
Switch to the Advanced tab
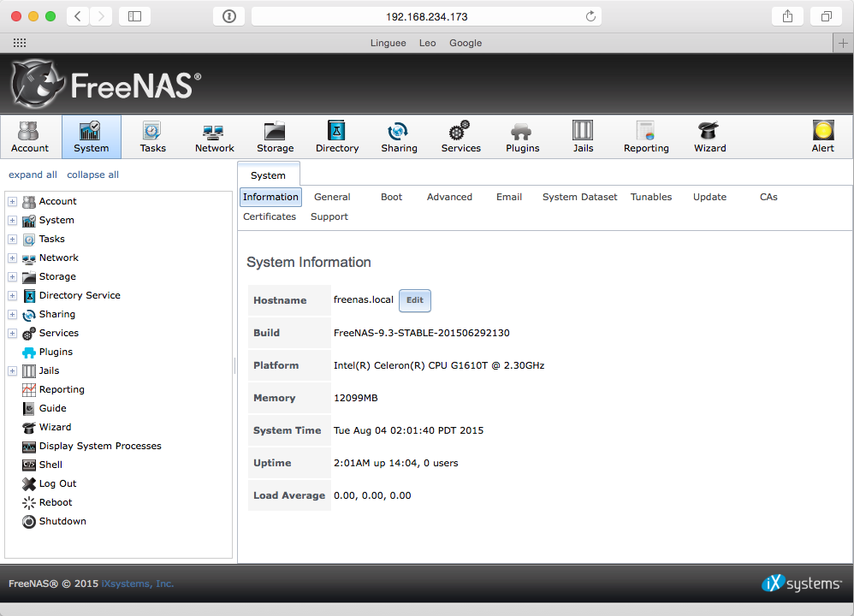[449, 197]
